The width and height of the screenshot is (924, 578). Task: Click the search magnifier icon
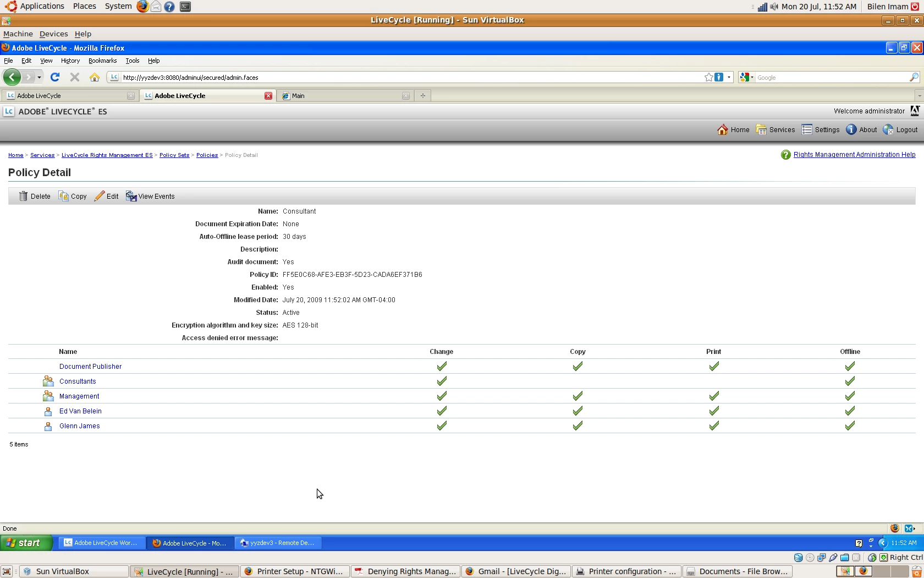[914, 78]
